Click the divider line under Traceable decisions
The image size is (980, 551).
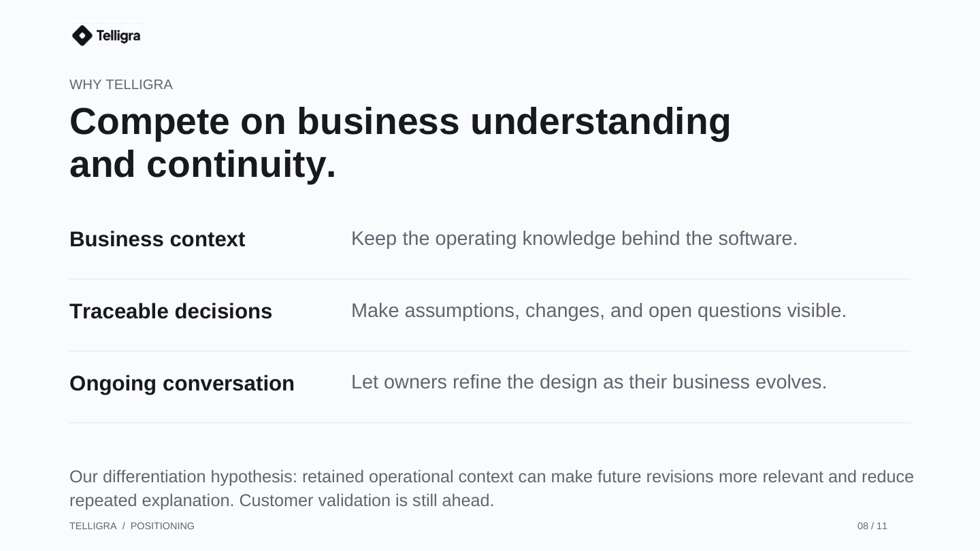click(490, 351)
